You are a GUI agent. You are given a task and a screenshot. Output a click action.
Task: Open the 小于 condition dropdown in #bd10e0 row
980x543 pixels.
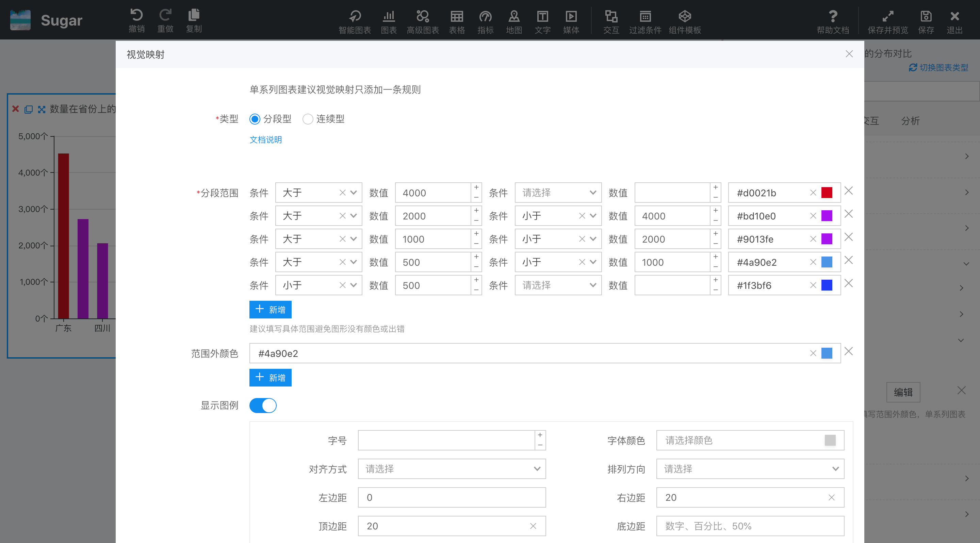coord(558,216)
